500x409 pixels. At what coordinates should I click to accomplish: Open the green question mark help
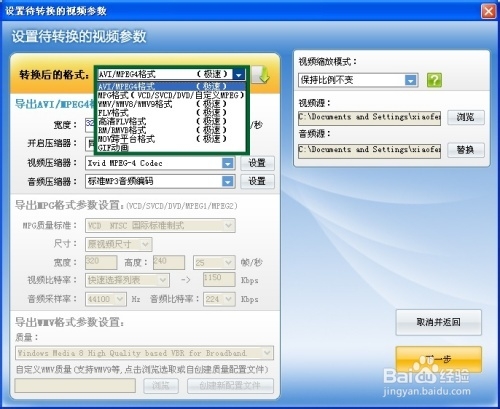tap(434, 80)
